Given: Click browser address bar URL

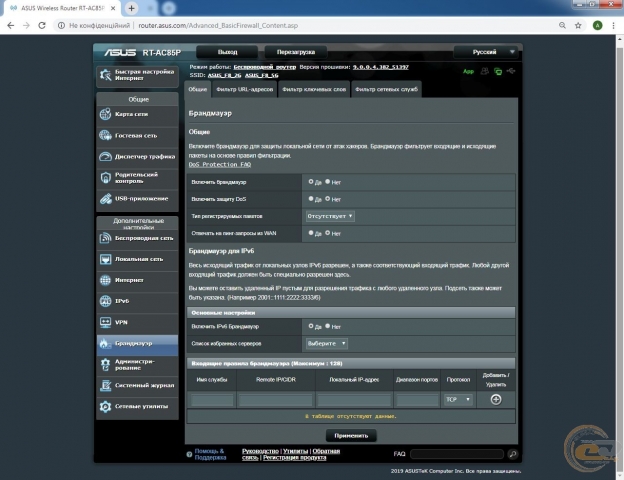Looking at the screenshot, I should (x=218, y=25).
